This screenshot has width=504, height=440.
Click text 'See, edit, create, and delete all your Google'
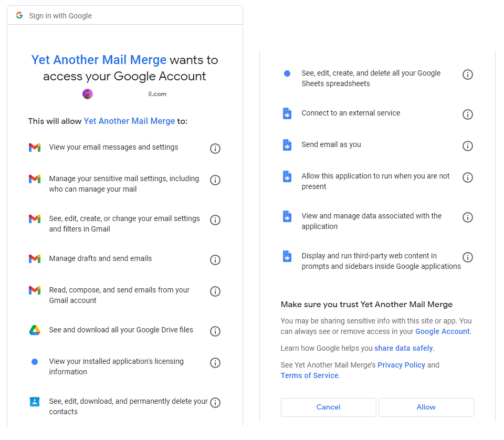tap(371, 74)
